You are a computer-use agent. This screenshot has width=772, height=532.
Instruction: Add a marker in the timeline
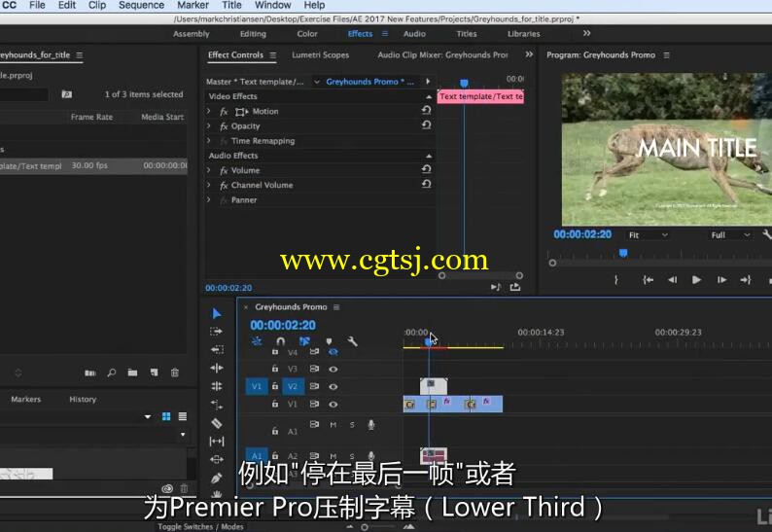tap(329, 341)
